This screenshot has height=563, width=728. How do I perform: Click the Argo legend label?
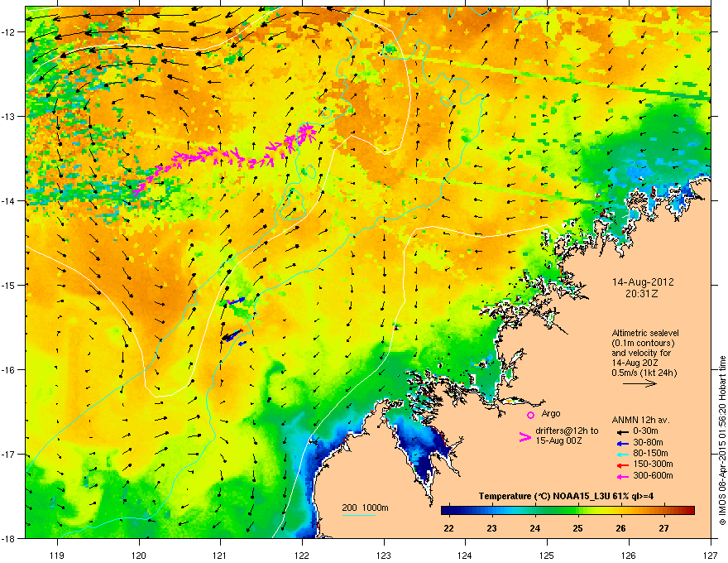click(x=551, y=413)
